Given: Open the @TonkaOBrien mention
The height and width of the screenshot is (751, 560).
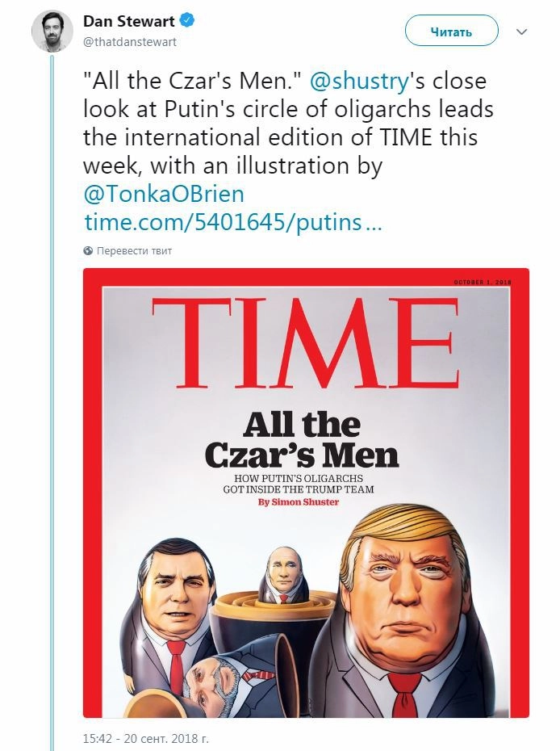Looking at the screenshot, I should 163,195.
